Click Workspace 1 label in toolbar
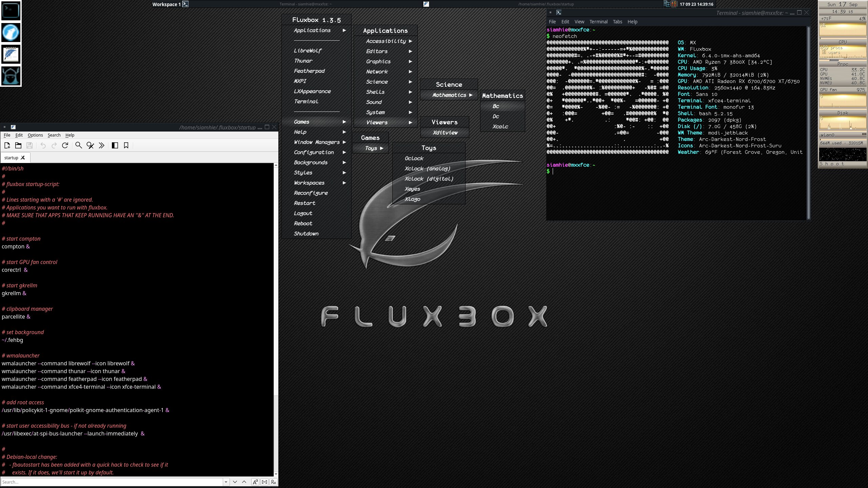 coord(166,4)
